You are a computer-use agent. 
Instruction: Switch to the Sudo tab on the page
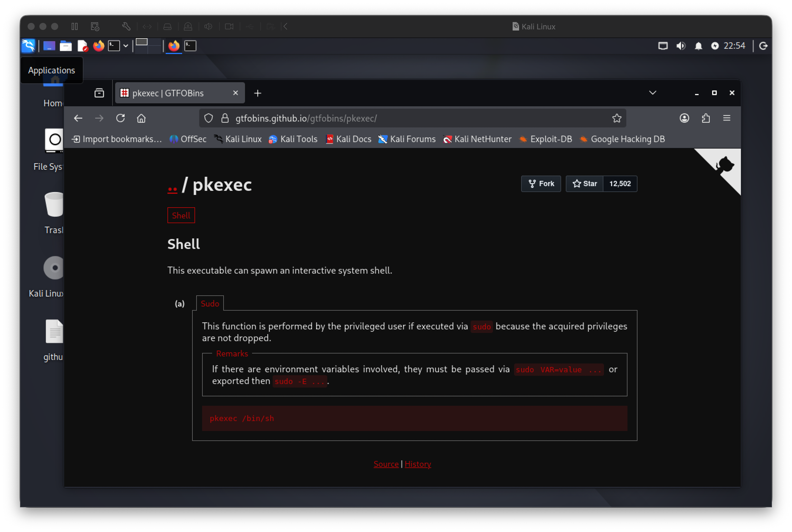pyautogui.click(x=209, y=303)
